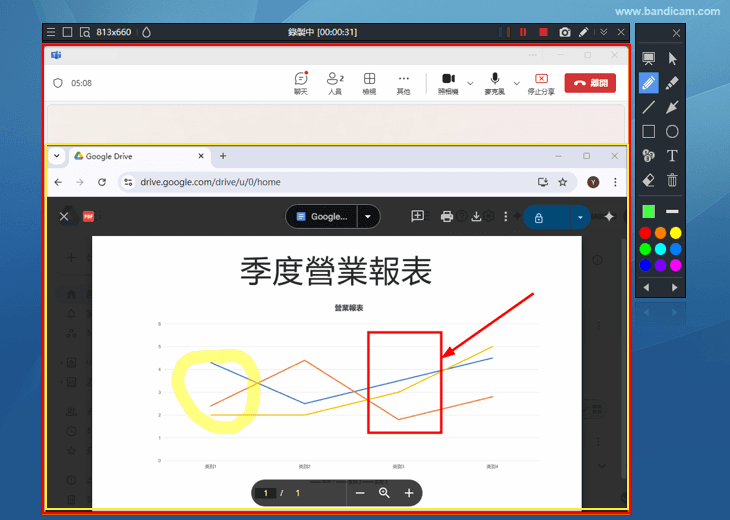This screenshot has width=730, height=520.
Task: Toggle fullscreen rectangle mode in Bandicam bar
Action: 68,32
